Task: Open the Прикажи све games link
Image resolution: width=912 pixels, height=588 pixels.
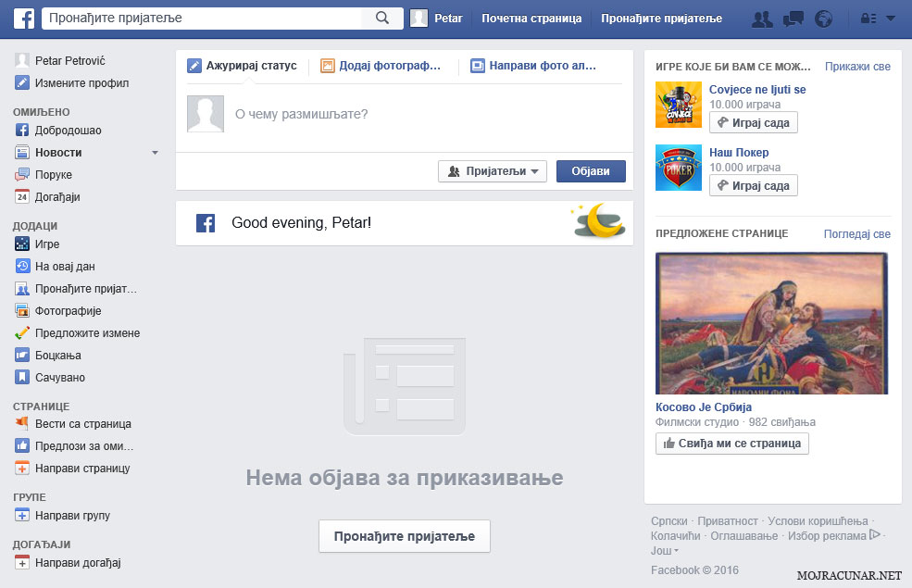Action: tap(857, 67)
